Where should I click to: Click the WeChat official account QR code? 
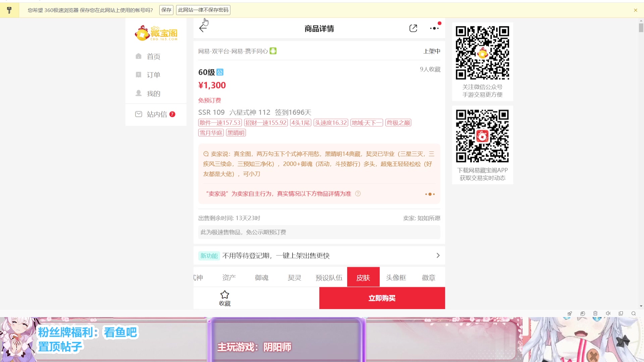tap(482, 53)
